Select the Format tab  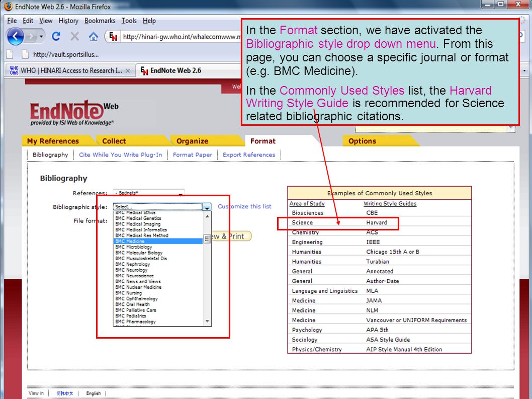point(263,141)
